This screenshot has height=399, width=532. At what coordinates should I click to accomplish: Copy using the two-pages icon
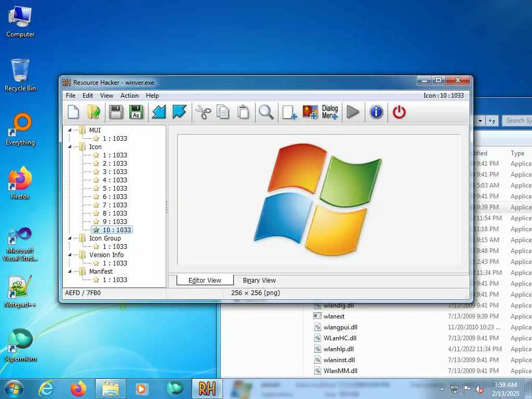tap(222, 112)
